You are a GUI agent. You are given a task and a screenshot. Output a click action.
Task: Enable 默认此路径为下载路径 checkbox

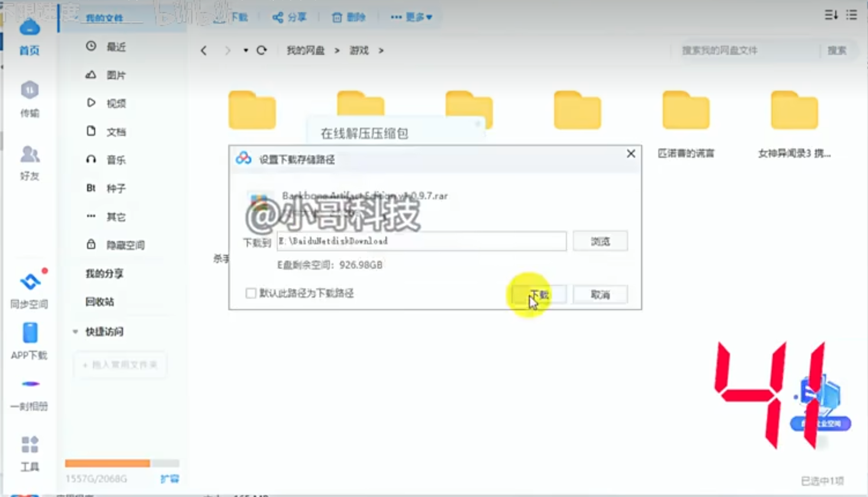(251, 293)
